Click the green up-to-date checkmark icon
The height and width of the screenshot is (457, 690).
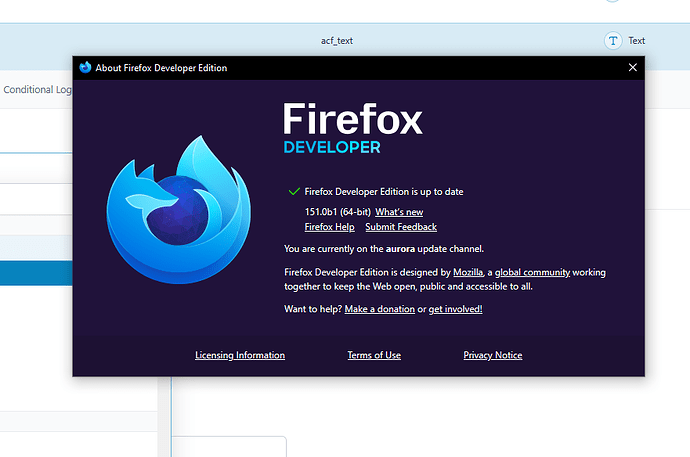tap(294, 191)
